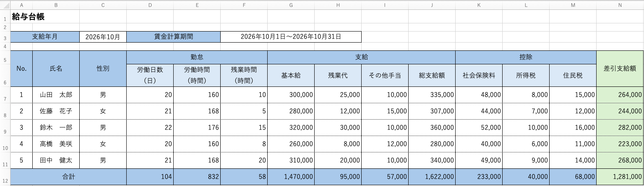644x186 pixels.
Task: Select the 2026年10月 value cell
Action: [x=103, y=37]
